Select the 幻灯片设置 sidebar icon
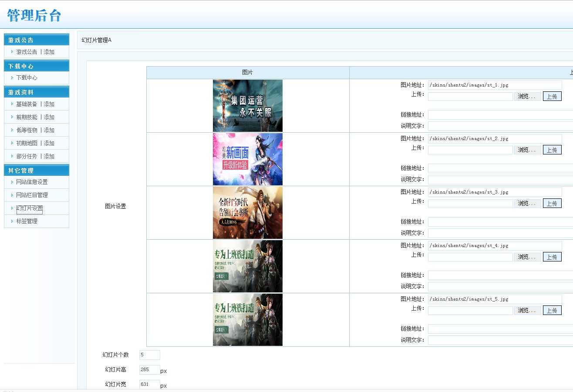Screen dimensions: 573x392 tap(12, 208)
